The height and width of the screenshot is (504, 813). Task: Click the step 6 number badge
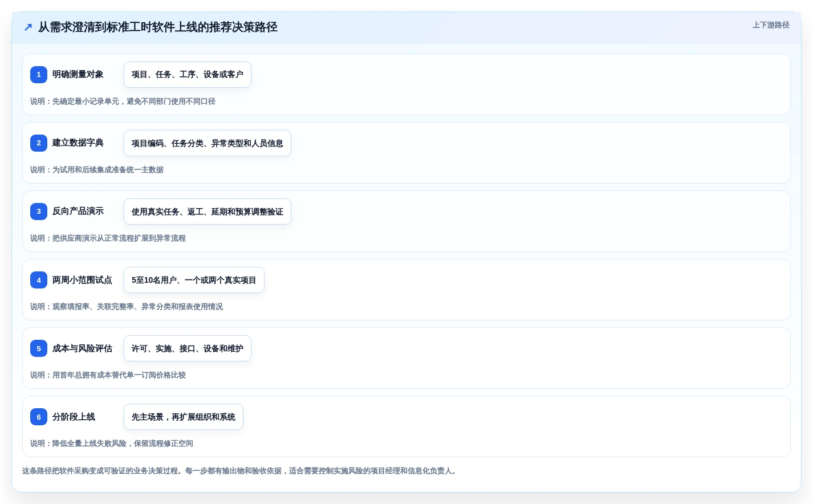pos(39,417)
